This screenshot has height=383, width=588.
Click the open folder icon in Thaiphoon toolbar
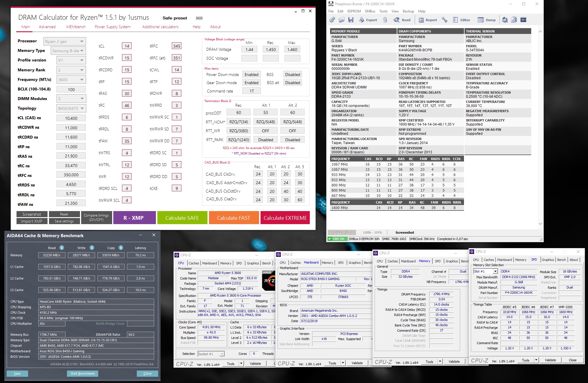[x=341, y=20]
